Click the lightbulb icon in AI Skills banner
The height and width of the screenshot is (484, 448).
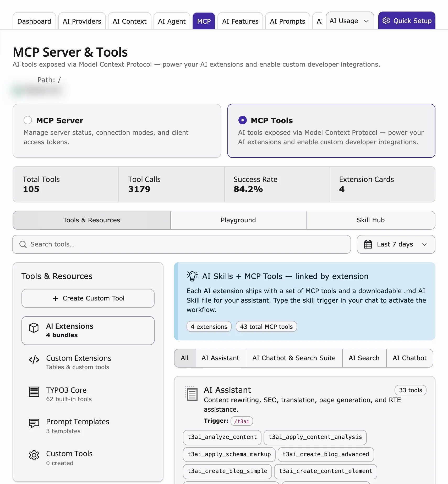[192, 276]
